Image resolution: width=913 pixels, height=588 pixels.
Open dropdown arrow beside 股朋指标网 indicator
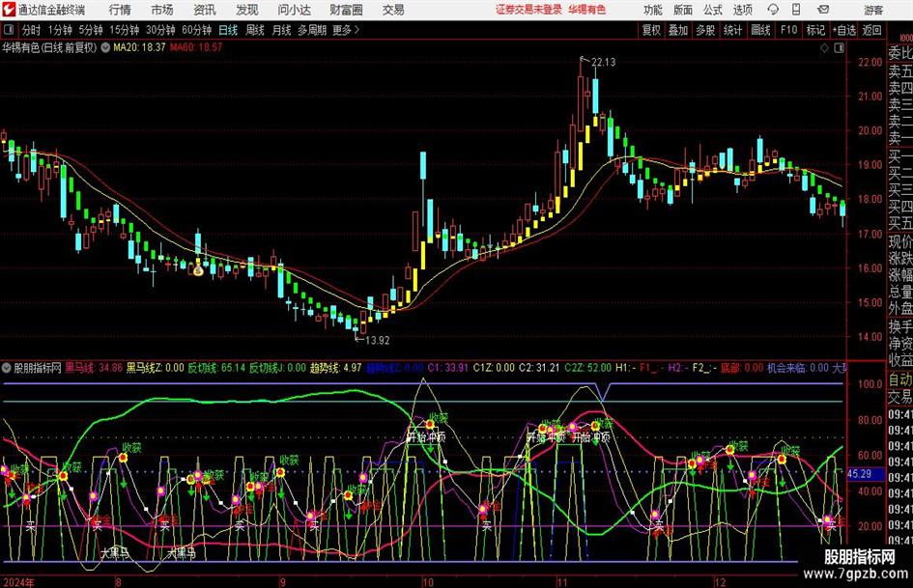coord(7,368)
